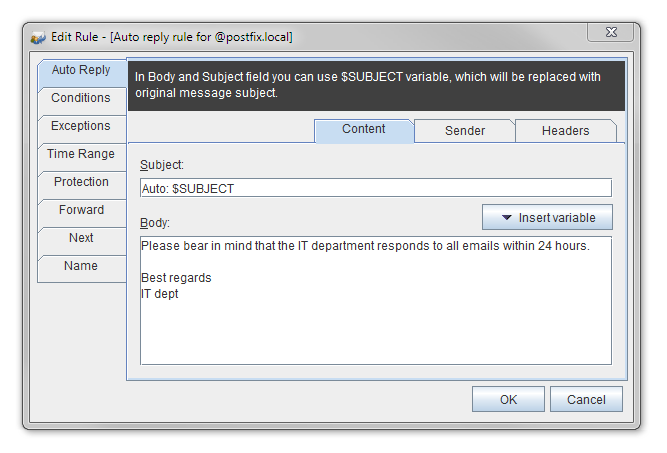Image resolution: width=667 pixels, height=453 pixels.
Task: Switch to the Sender tab
Action: 465,131
